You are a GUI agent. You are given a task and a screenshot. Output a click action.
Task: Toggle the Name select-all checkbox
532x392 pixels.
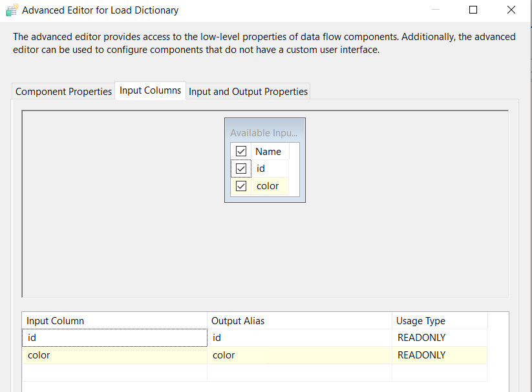[x=241, y=152]
